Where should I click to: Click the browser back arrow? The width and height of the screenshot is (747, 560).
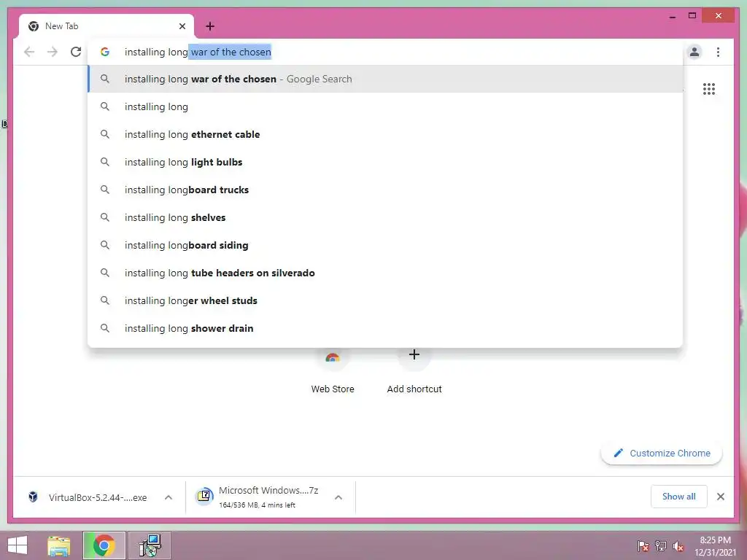(29, 52)
